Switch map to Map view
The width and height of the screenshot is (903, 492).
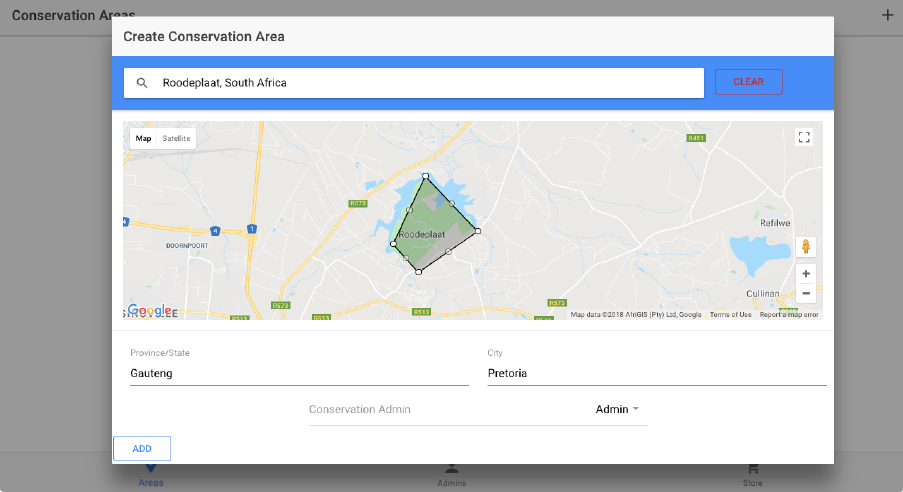pos(144,138)
